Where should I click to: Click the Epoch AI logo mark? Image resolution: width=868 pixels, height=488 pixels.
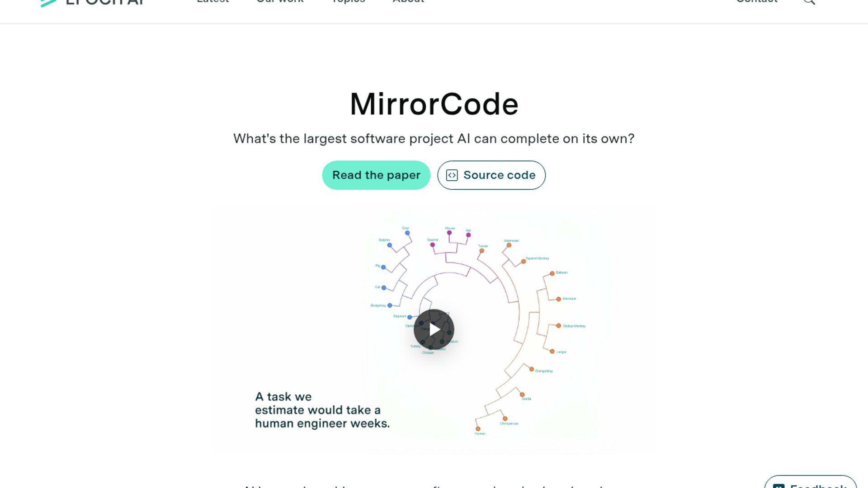point(48,3)
